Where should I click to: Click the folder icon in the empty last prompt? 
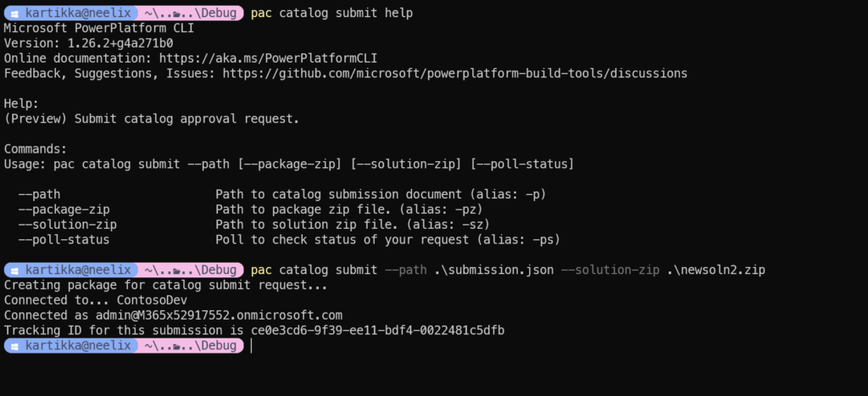coord(177,346)
